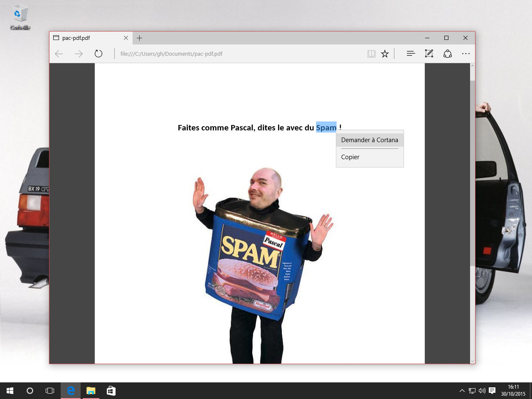
Task: Close the Edge window
Action: (465, 38)
